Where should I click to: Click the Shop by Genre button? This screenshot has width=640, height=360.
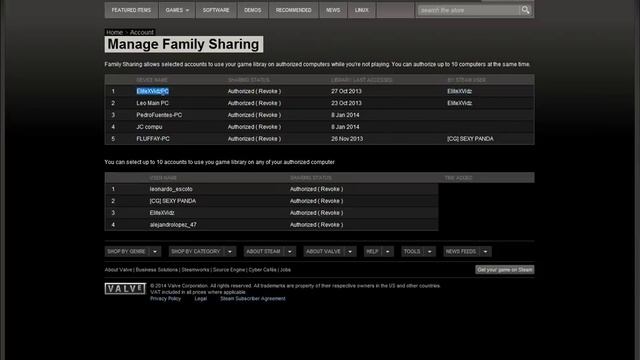point(127,251)
